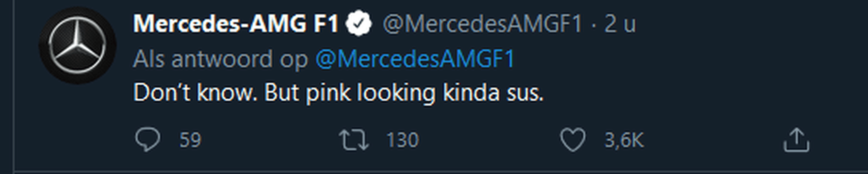
Task: Open the tweet via '2 u' timestamp
Action: coord(620,24)
